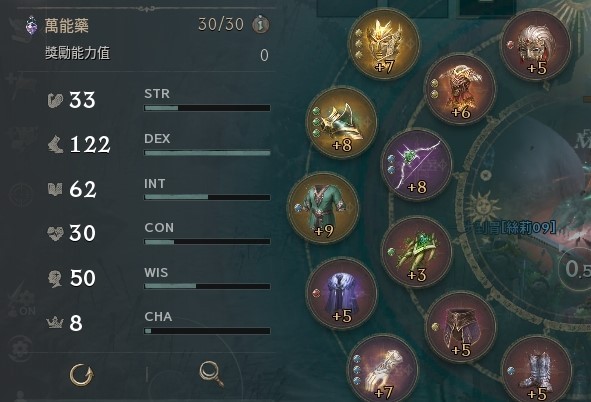Select the INT 62 stat row
The width and height of the screenshot is (591, 402).
(x=158, y=189)
